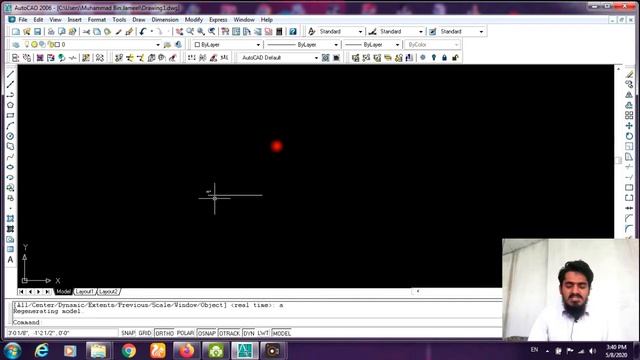Image resolution: width=640 pixels, height=360 pixels.
Task: Click the Zoom realtime icon
Action: click(190, 31)
